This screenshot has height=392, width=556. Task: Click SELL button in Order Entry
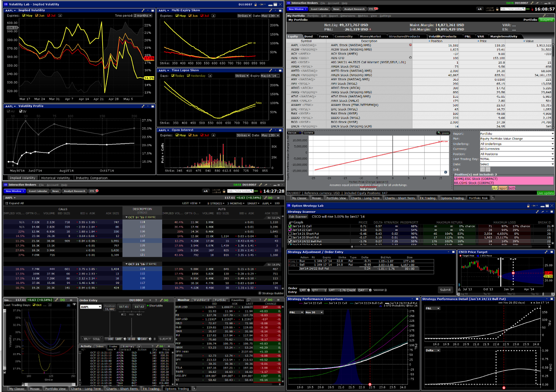point(96,339)
